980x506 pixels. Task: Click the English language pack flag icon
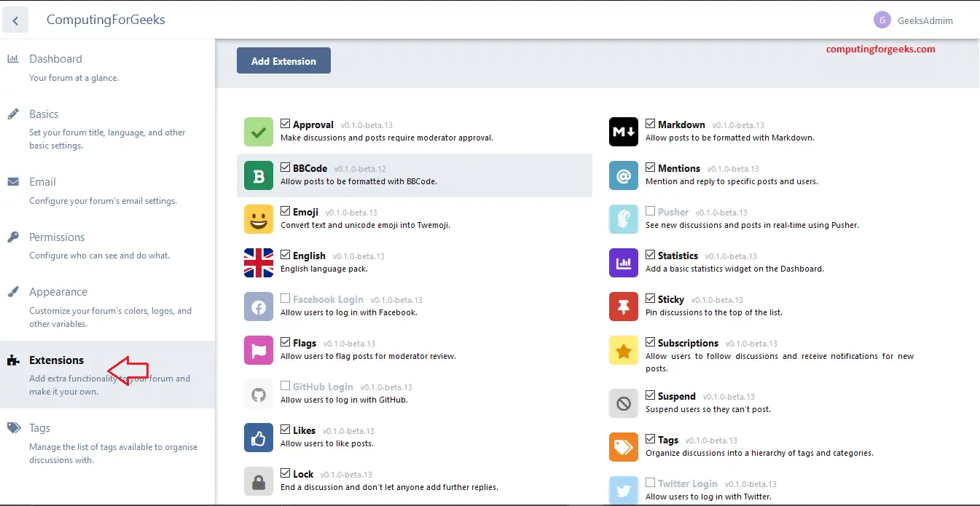[258, 263]
